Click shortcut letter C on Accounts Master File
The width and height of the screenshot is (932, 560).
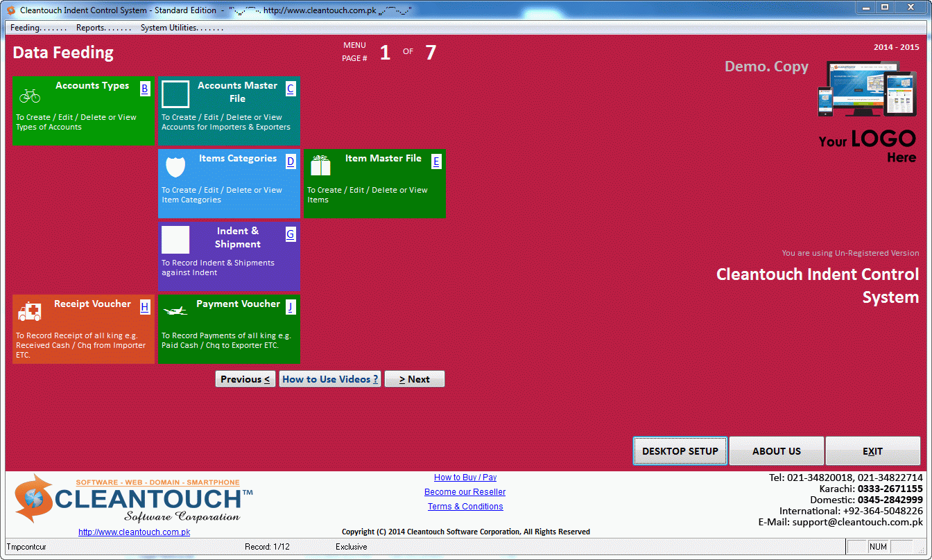click(x=291, y=88)
